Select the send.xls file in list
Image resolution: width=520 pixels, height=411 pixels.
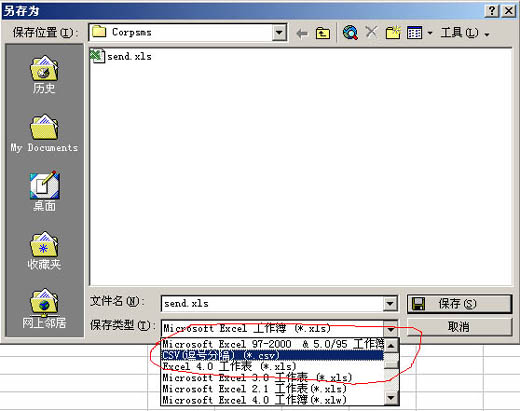tap(121, 56)
